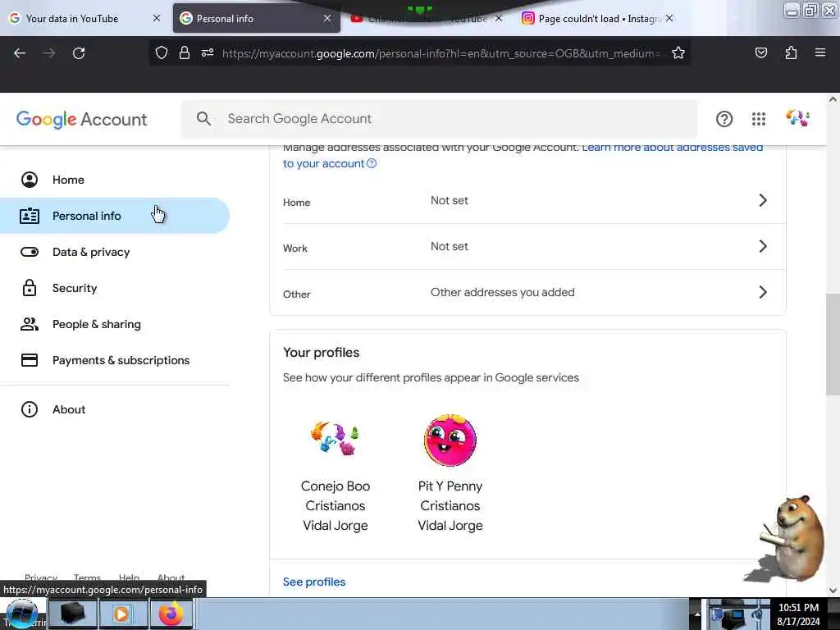Click the Data & privacy toggle icon
The height and width of the screenshot is (630, 840).
click(x=30, y=252)
